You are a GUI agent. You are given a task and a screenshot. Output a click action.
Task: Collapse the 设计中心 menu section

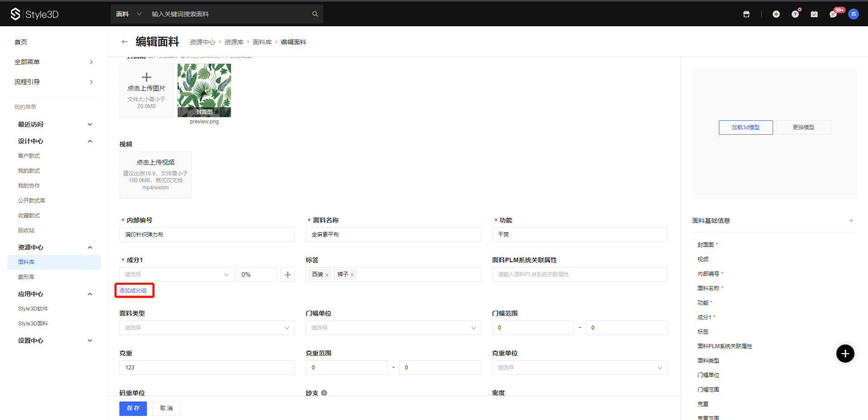(x=90, y=141)
